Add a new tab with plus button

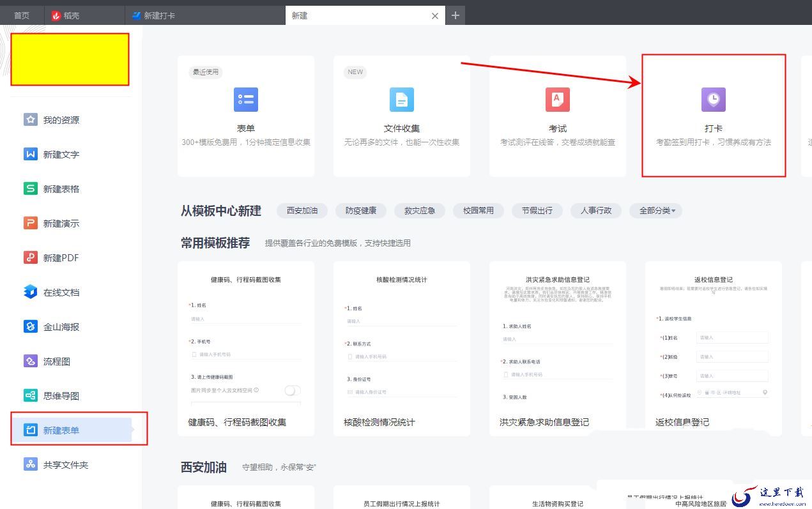pyautogui.click(x=455, y=15)
